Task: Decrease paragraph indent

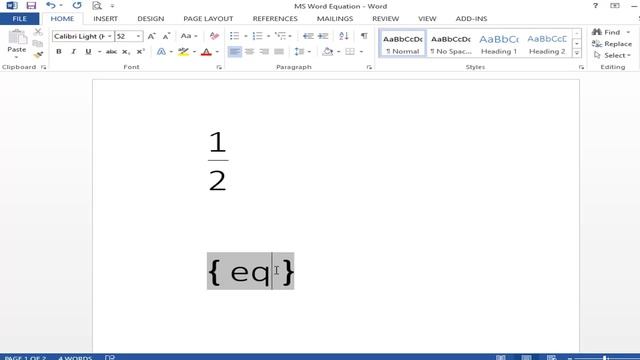Action: (x=308, y=36)
